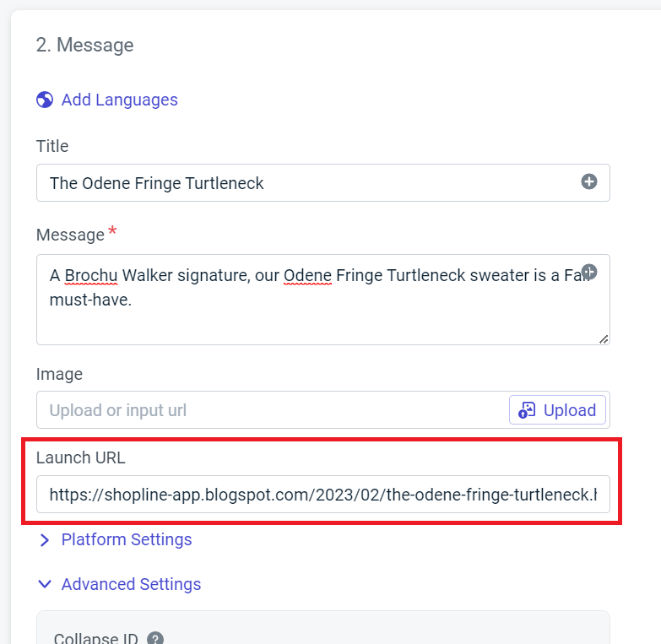
Task: Click the underlined word Odene in message
Action: (307, 276)
